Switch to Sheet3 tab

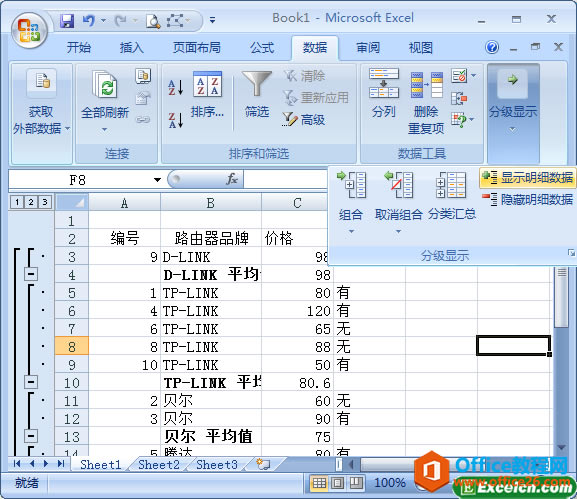point(217,464)
